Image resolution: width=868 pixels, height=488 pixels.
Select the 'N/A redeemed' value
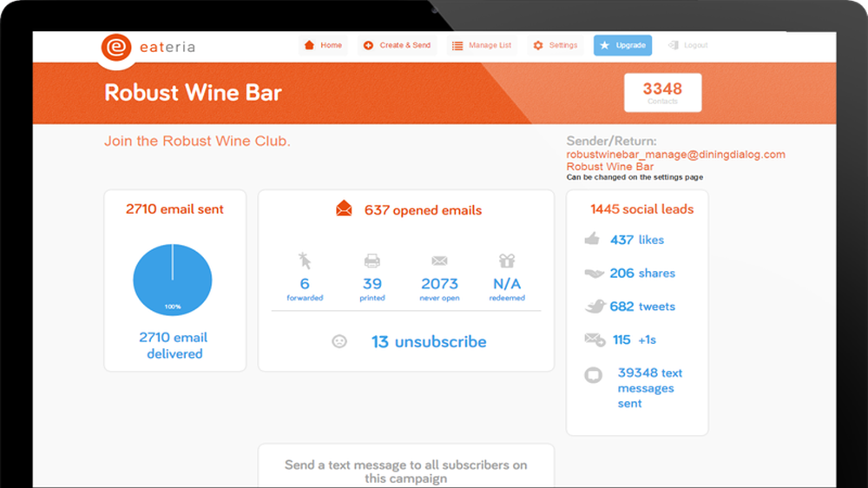(507, 288)
